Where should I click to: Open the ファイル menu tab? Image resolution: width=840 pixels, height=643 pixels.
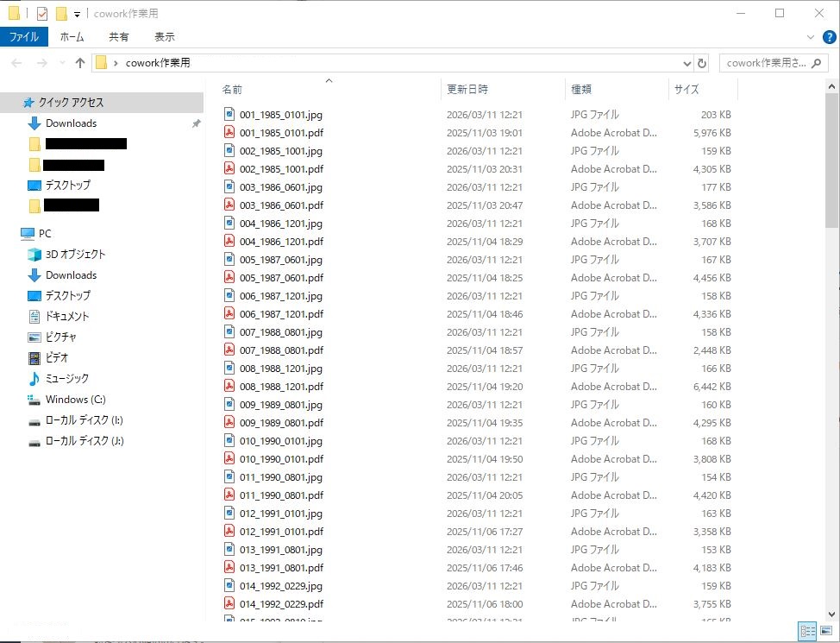[23, 37]
